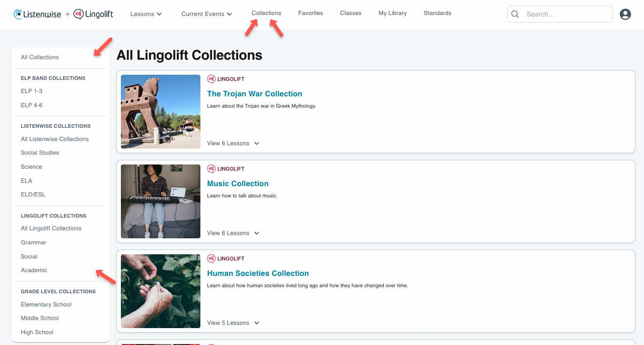Open the Human Societies Collection title
The width and height of the screenshot is (644, 345).
tap(258, 274)
